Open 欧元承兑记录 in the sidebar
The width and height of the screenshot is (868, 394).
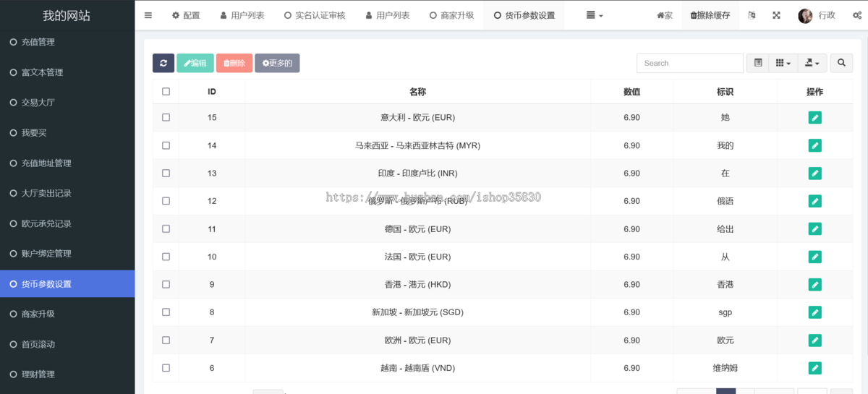pos(67,223)
